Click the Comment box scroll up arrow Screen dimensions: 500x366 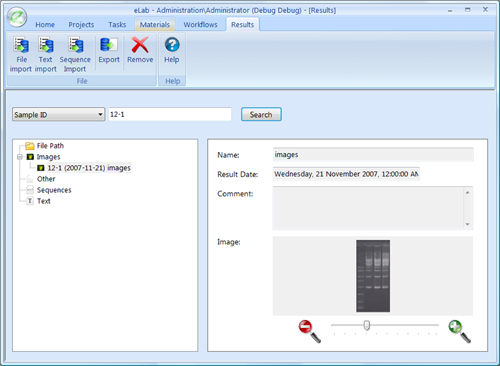(468, 193)
